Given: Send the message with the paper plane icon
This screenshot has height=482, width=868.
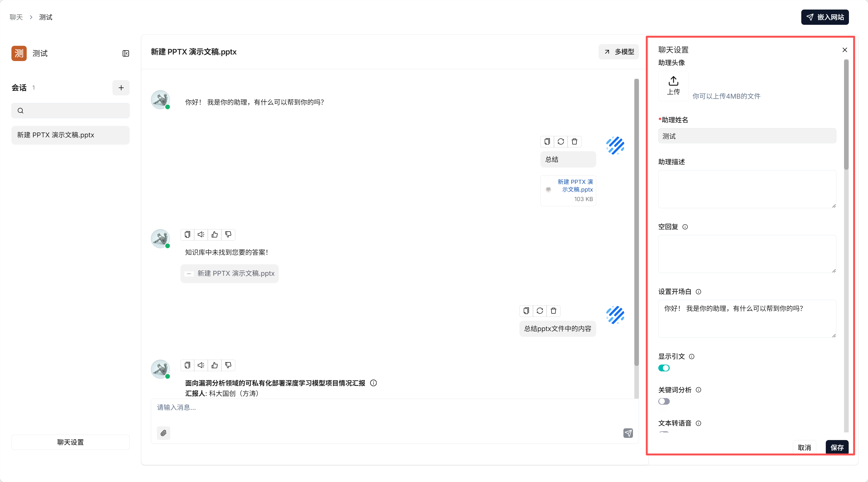Looking at the screenshot, I should pyautogui.click(x=628, y=433).
